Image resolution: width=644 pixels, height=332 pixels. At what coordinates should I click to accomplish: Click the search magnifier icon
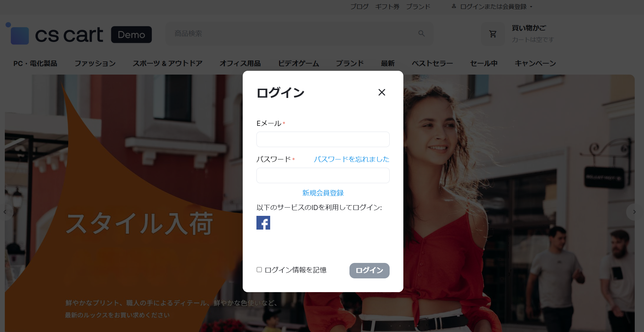point(421,34)
